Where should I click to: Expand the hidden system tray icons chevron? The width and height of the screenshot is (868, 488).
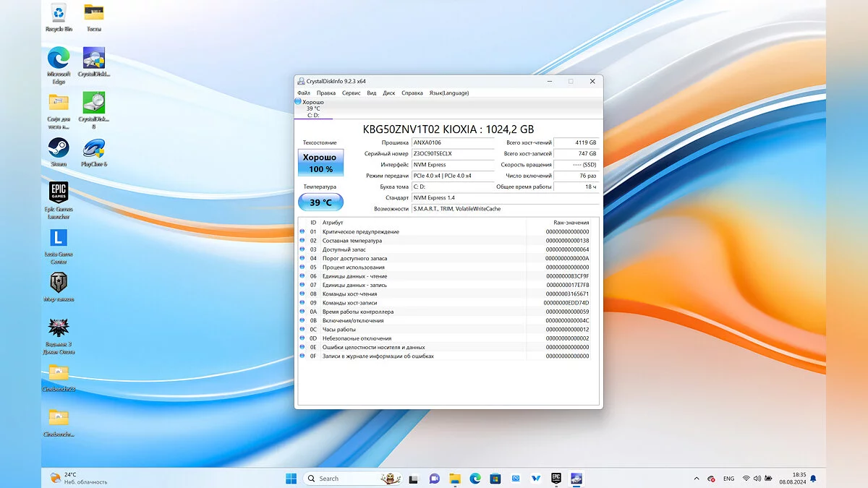[697, 479]
